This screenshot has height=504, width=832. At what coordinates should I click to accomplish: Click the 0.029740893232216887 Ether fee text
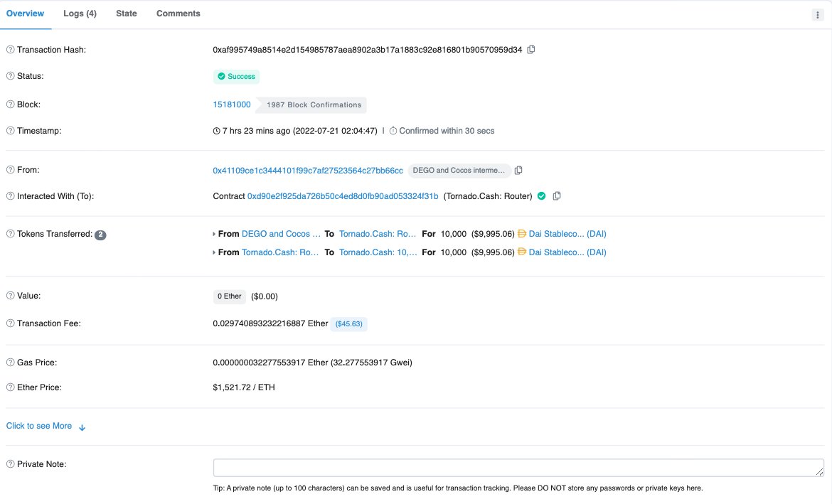pyautogui.click(x=270, y=323)
